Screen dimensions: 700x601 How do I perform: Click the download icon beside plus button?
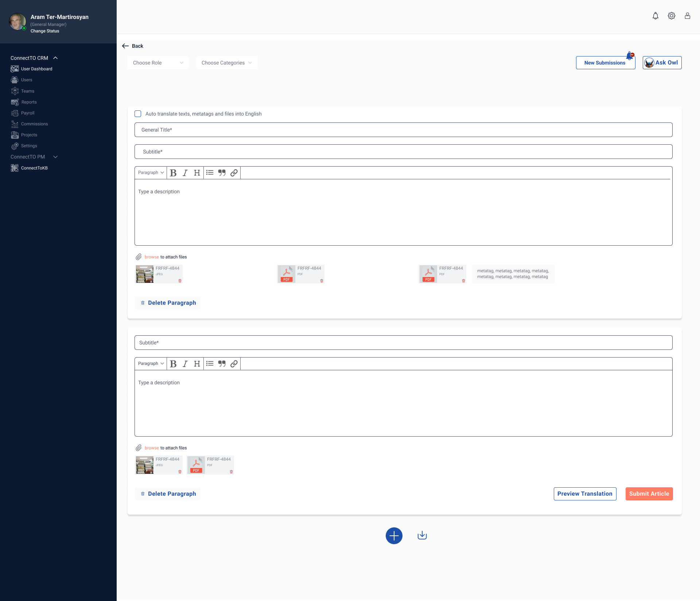pos(422,535)
